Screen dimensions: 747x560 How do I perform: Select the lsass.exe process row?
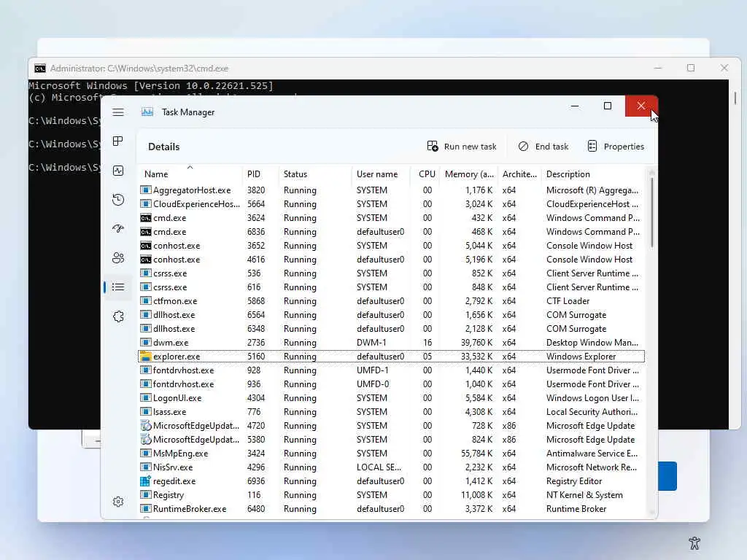click(x=392, y=411)
